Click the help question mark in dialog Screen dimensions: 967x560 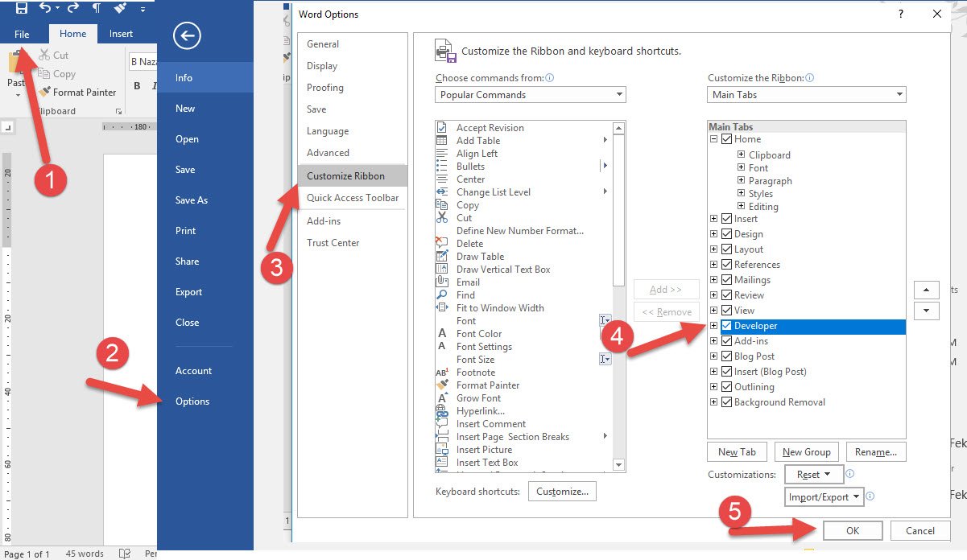tap(899, 14)
